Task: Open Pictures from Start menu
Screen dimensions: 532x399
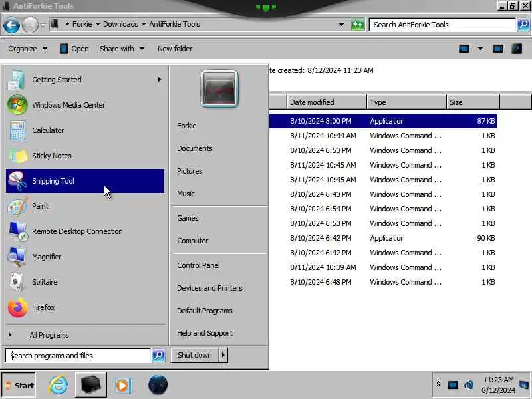Action: pyautogui.click(x=190, y=172)
